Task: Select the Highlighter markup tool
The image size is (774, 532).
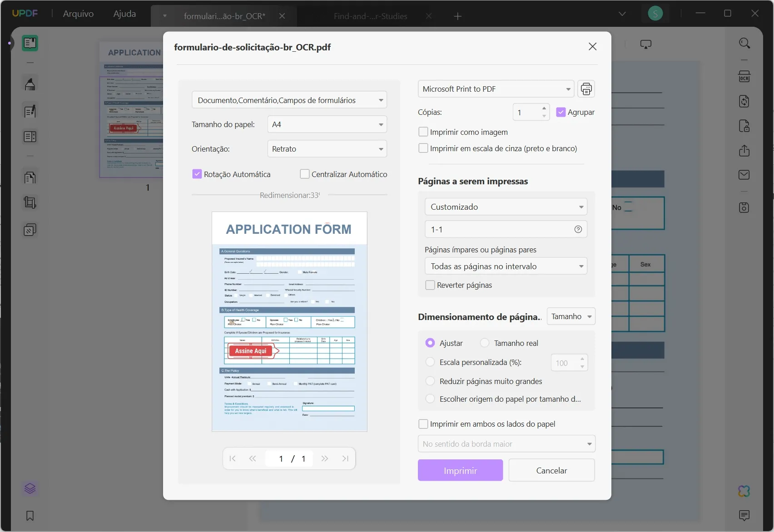Action: click(30, 84)
